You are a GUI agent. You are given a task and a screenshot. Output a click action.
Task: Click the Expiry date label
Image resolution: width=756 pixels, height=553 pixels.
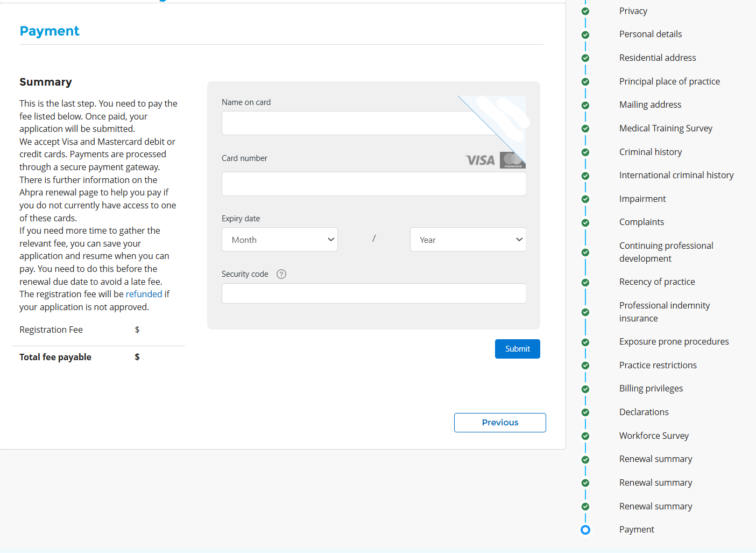click(x=241, y=219)
